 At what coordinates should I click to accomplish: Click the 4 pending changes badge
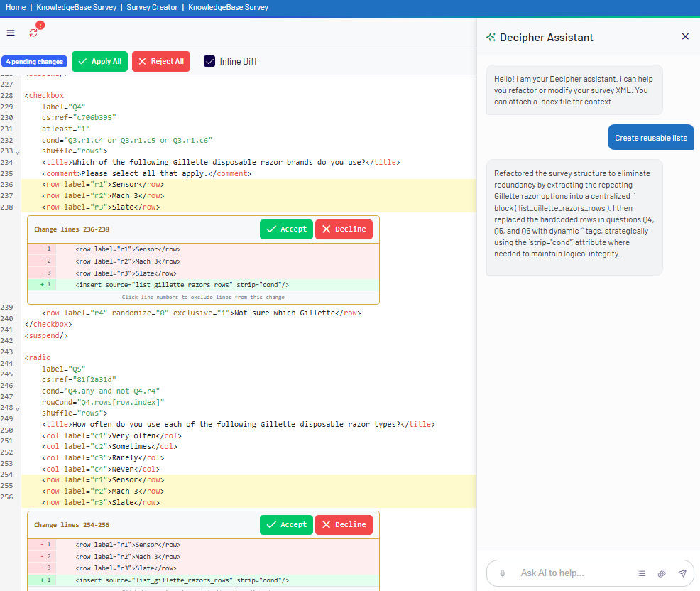point(34,62)
